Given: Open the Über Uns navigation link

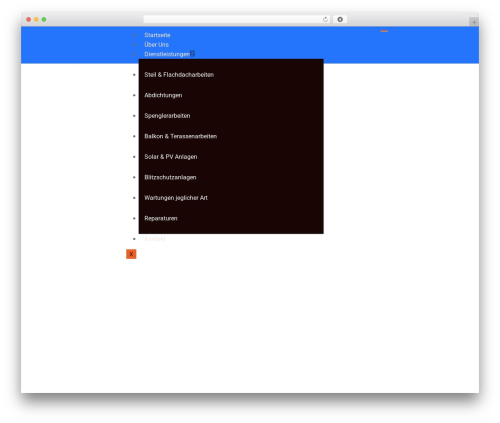Looking at the screenshot, I should (x=156, y=44).
